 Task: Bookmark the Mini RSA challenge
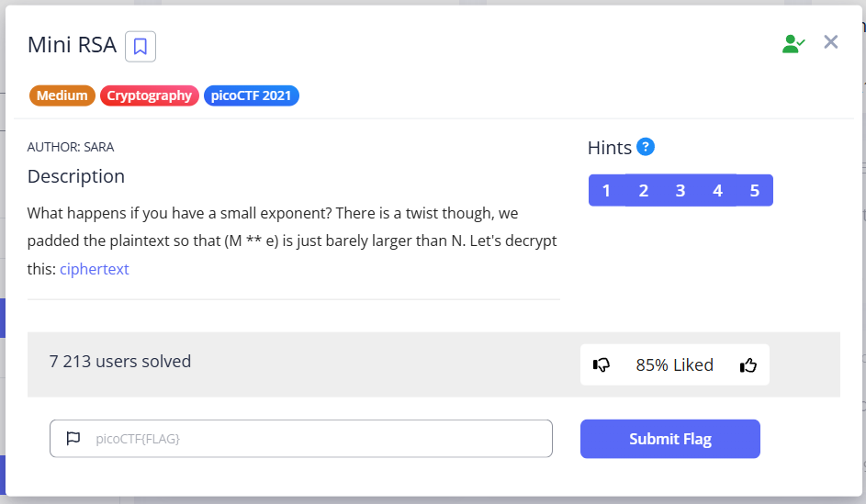pos(141,46)
